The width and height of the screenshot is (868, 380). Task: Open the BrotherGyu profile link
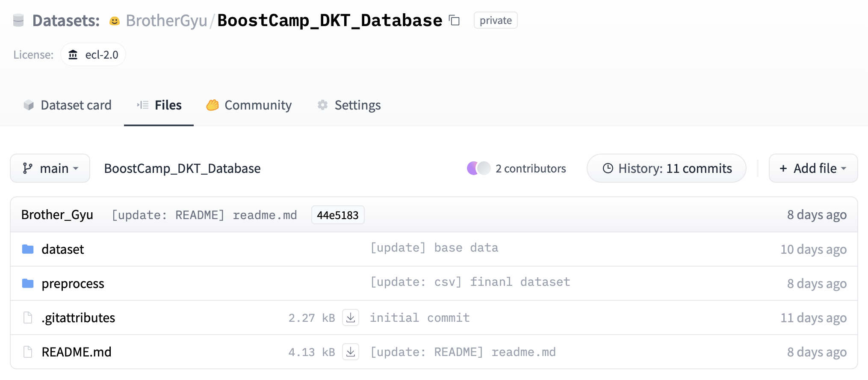click(166, 21)
